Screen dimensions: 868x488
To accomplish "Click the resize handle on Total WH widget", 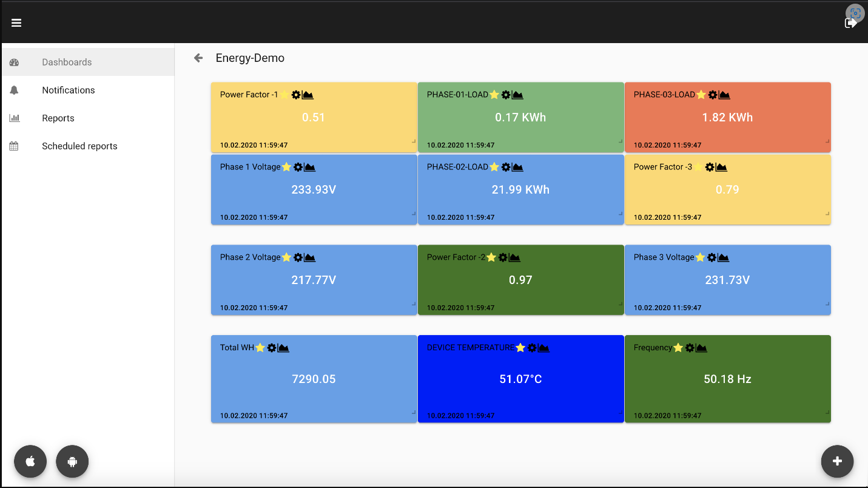I will (x=414, y=412).
